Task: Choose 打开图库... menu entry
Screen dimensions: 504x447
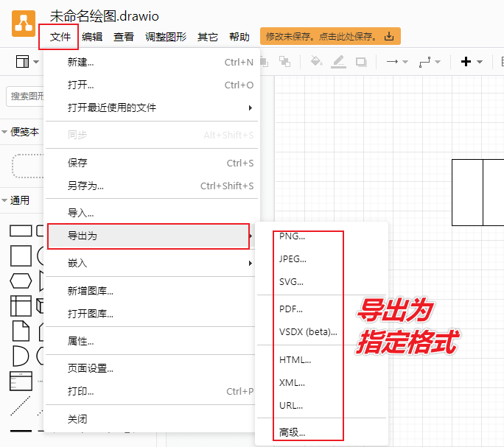Action: click(152, 314)
